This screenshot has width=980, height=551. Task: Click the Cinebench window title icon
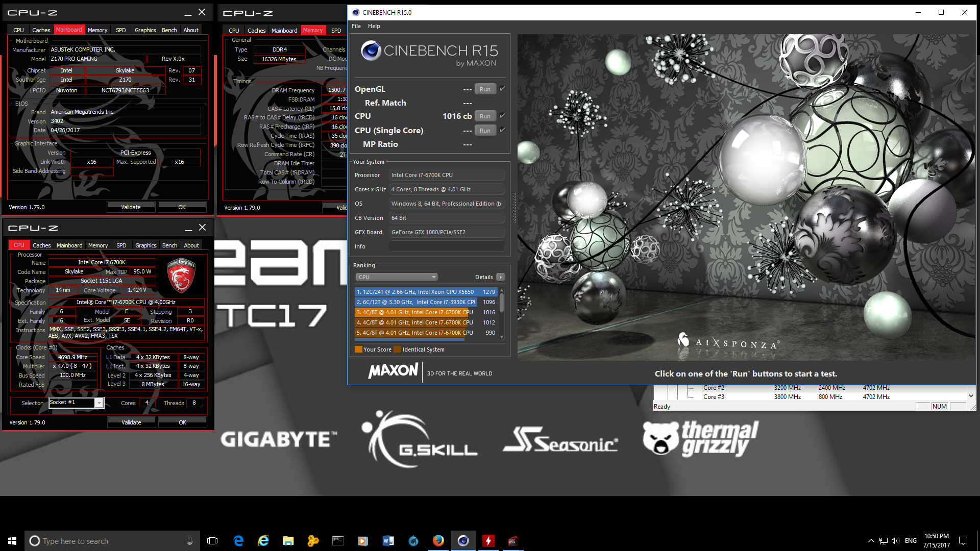point(356,12)
